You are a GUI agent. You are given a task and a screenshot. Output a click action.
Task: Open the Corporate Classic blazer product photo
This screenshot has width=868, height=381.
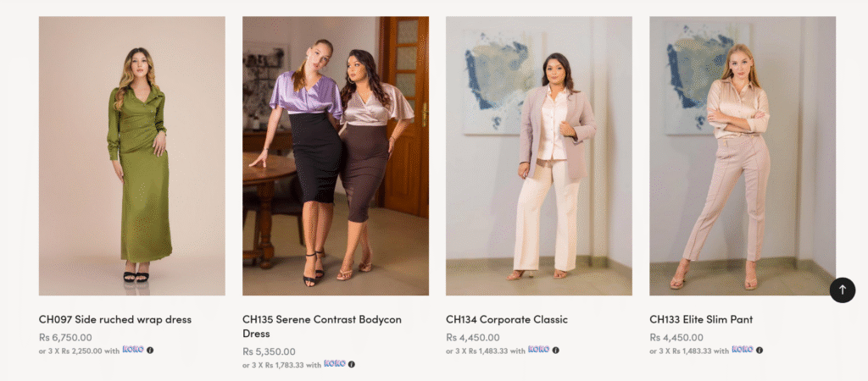click(539, 156)
